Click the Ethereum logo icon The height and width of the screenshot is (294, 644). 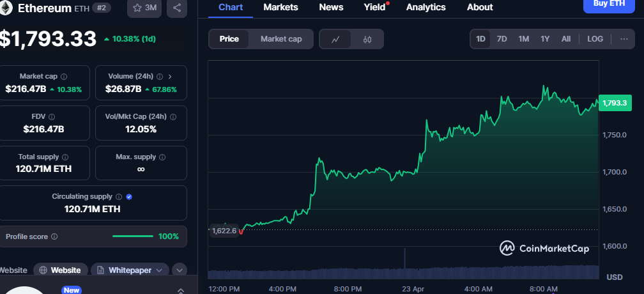click(x=5, y=8)
